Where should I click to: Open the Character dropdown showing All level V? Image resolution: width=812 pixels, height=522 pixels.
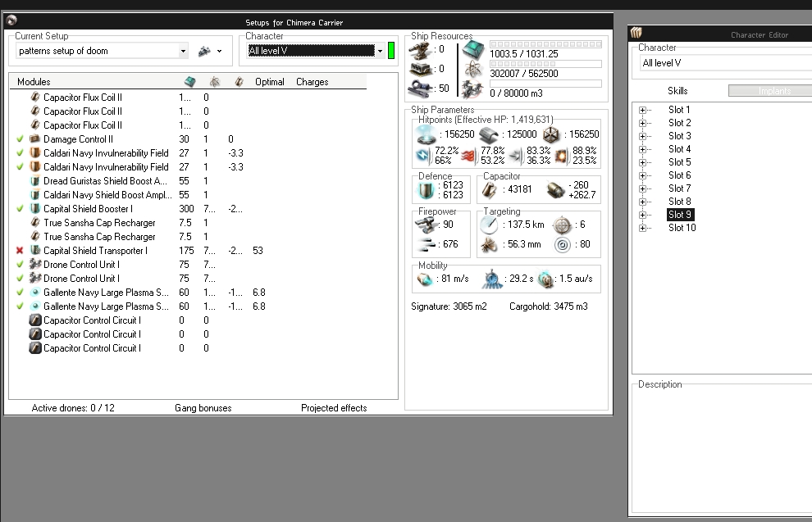pyautogui.click(x=380, y=51)
